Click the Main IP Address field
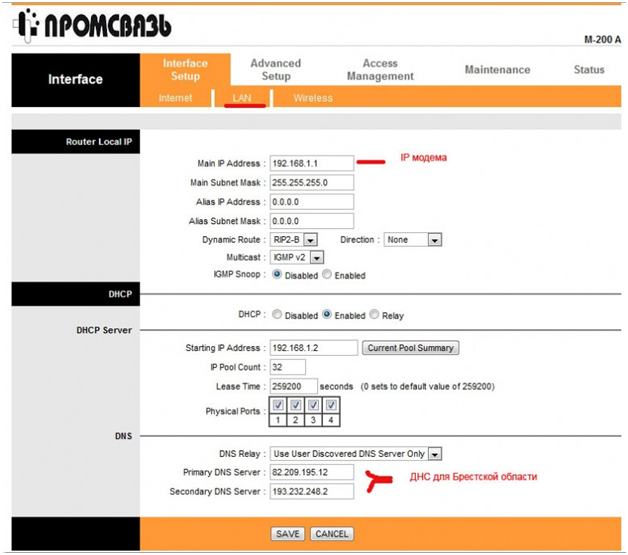The image size is (628, 555). (311, 163)
